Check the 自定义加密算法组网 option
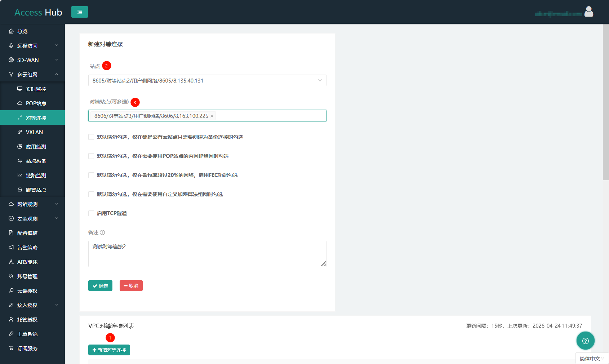This screenshot has height=364, width=609. pos(91,194)
